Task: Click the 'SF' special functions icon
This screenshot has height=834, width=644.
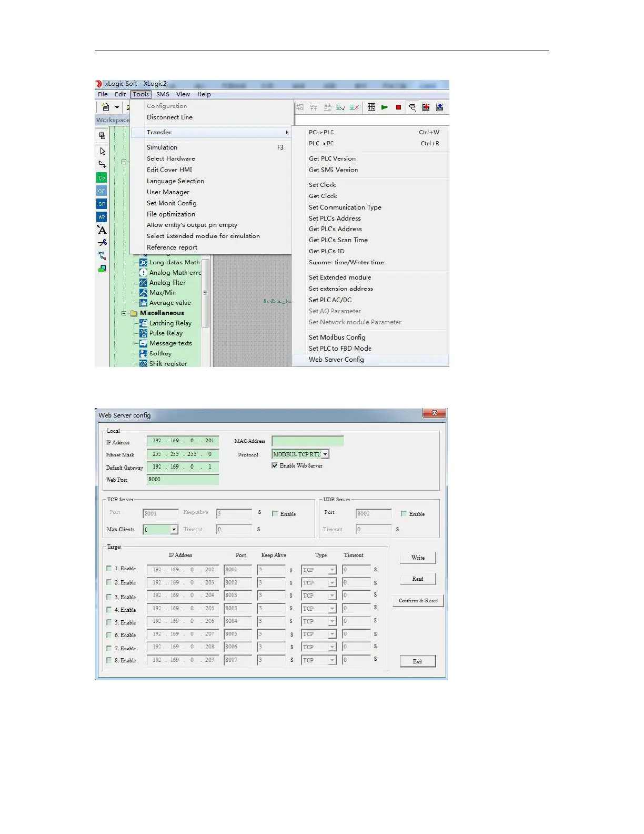Action: (x=102, y=204)
